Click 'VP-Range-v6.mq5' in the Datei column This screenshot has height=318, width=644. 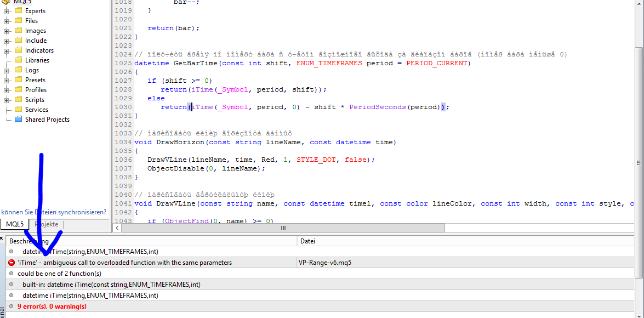click(x=325, y=263)
